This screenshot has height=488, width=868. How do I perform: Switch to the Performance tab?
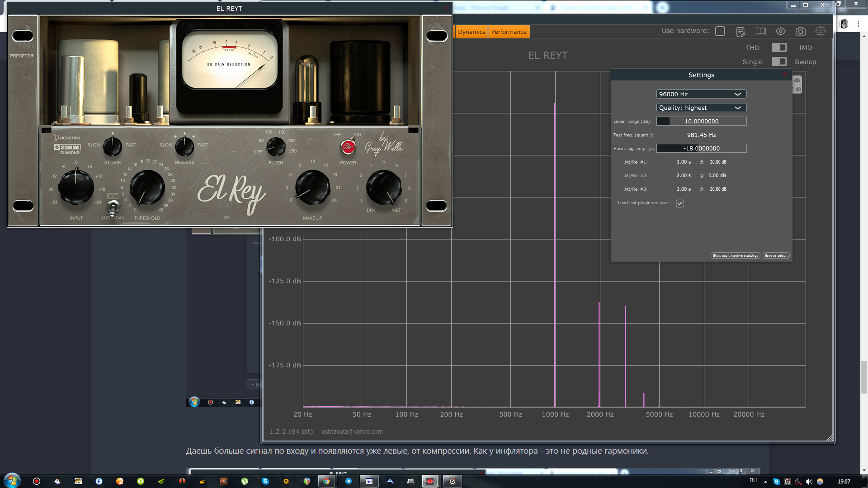[509, 32]
